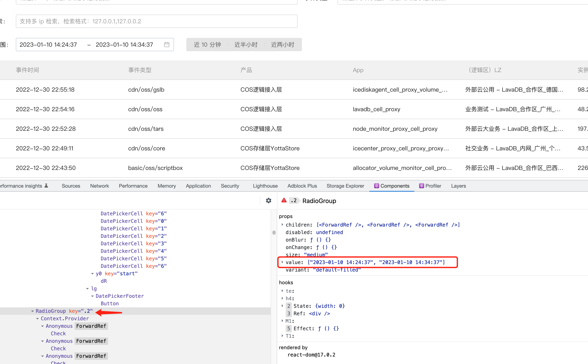This screenshot has height=364, width=588.
Task: Click the red warning triangle beside RadioGroup
Action: pyautogui.click(x=284, y=200)
